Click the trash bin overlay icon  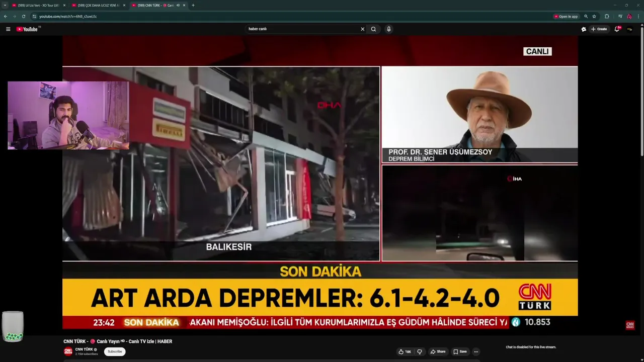[13, 326]
